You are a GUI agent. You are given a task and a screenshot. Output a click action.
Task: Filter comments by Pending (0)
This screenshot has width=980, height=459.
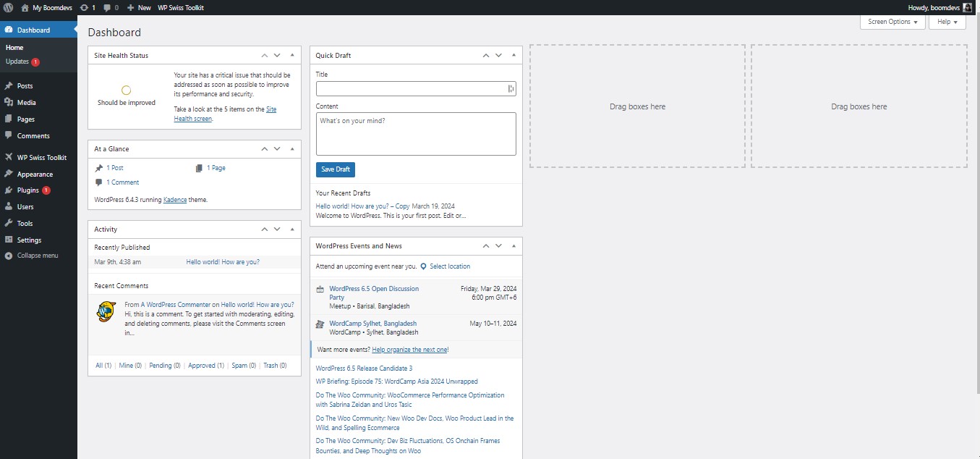click(165, 366)
